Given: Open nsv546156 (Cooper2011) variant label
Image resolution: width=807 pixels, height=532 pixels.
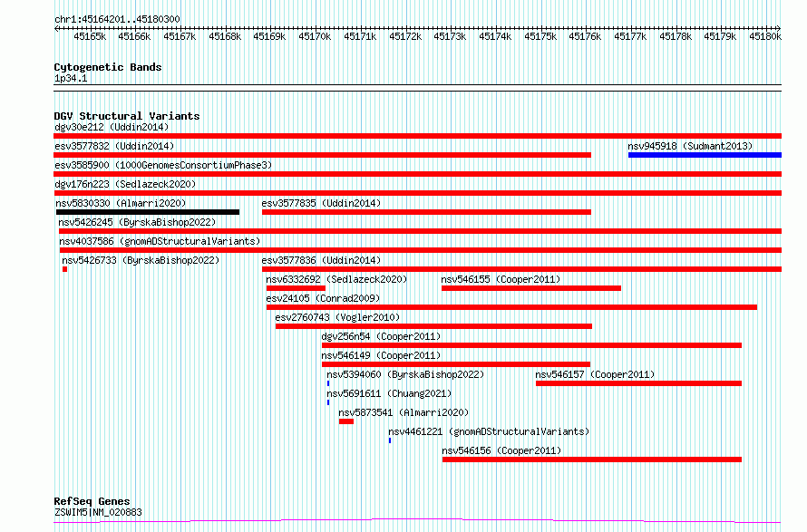Looking at the screenshot, I should tap(501, 450).
